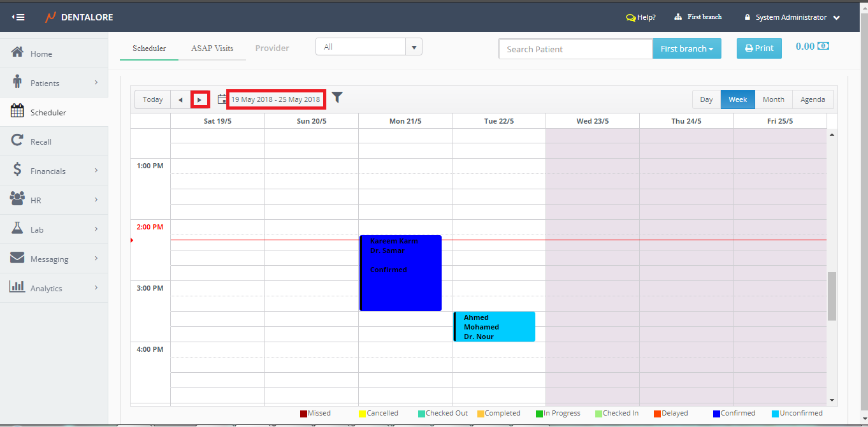Click the filter funnel icon
Screen dimensions: 868x427
click(x=337, y=98)
